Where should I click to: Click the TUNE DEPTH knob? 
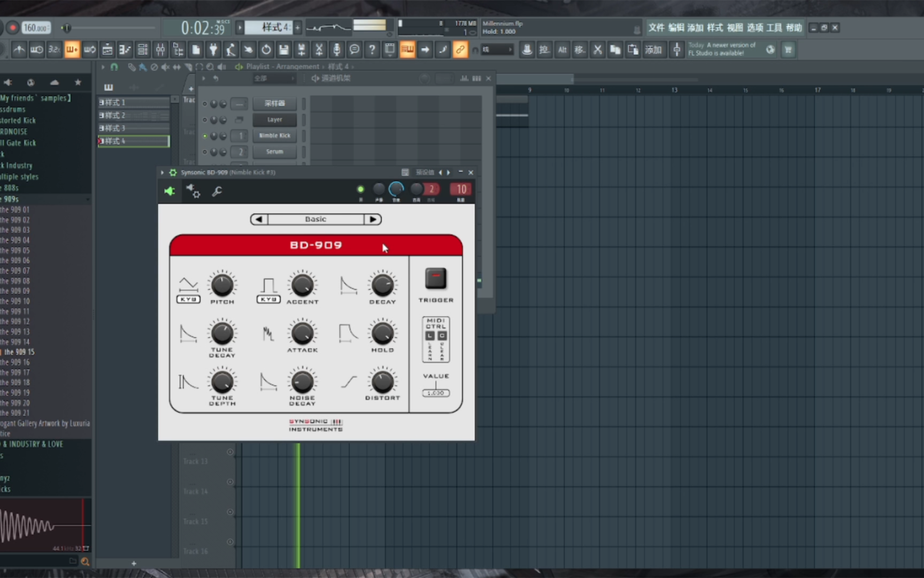point(222,382)
